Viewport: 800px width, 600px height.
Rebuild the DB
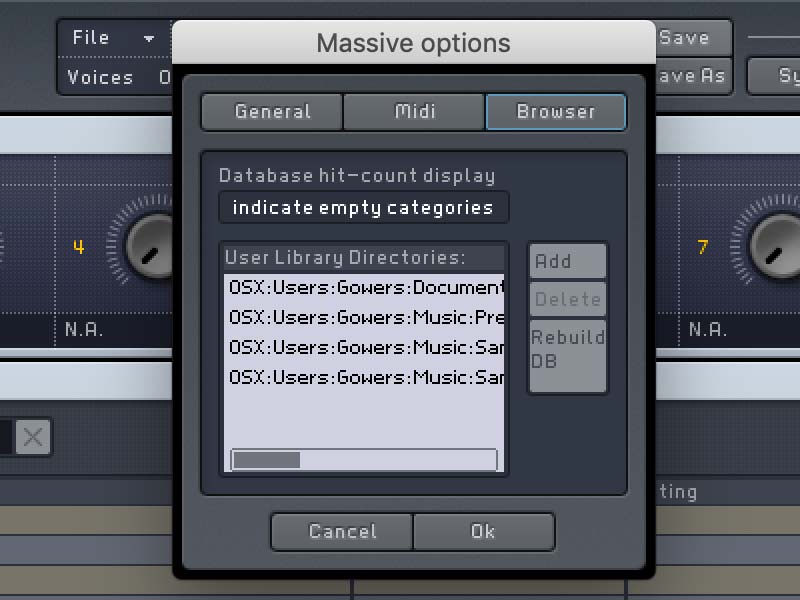[568, 356]
